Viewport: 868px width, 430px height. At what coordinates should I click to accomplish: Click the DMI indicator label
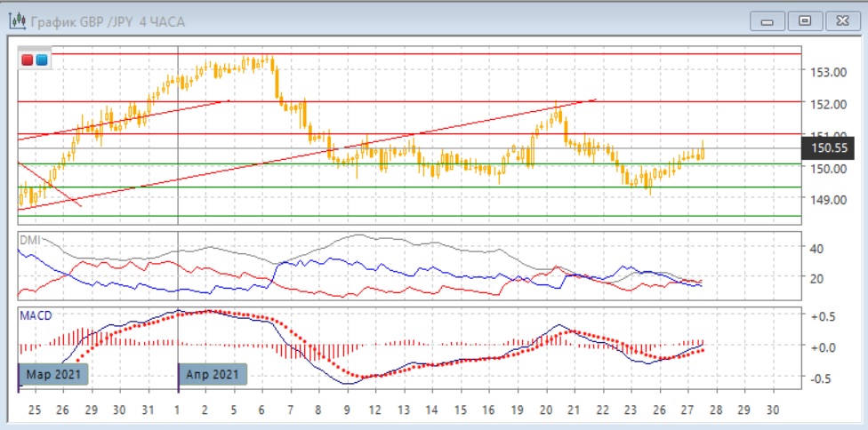coord(29,240)
